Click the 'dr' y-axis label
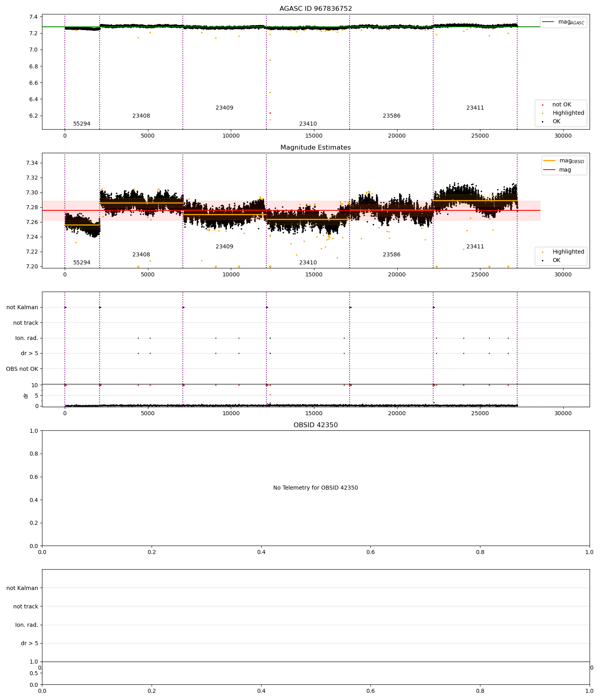Viewport: 600px width, 700px height. tap(26, 396)
